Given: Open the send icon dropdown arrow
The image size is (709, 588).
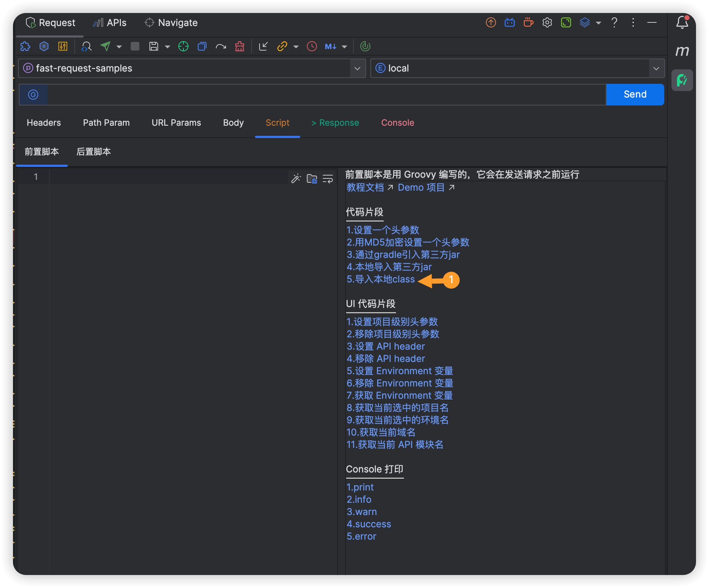Looking at the screenshot, I should [x=119, y=47].
